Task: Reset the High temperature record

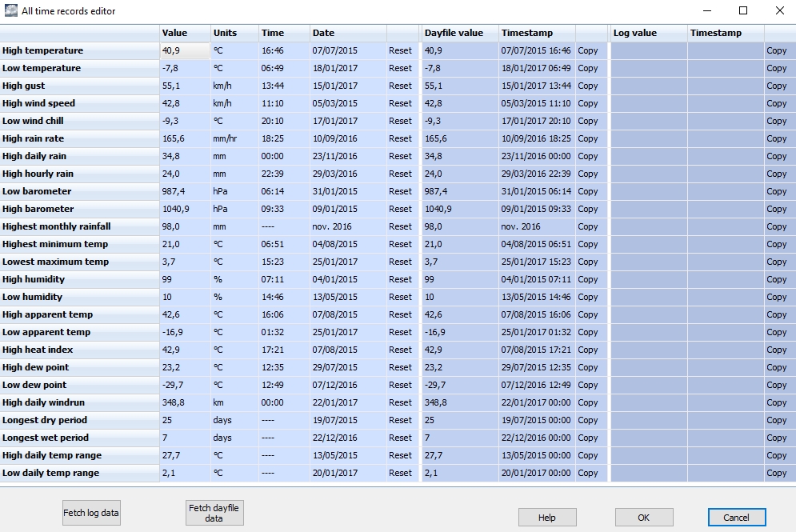Action: click(400, 50)
